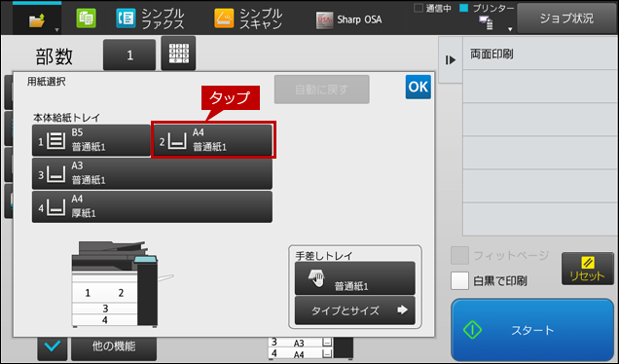Open Sharp OSA application

pyautogui.click(x=349, y=19)
